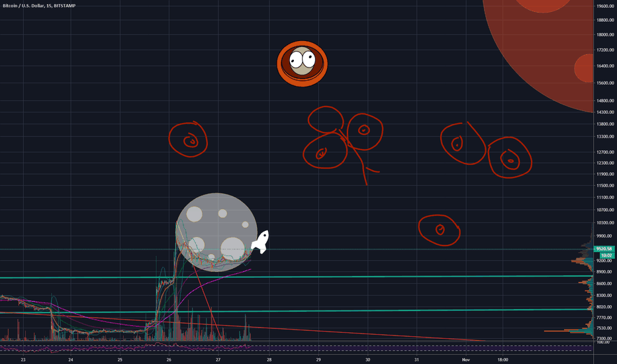Click the 7530.00 price axis label

click(605, 328)
